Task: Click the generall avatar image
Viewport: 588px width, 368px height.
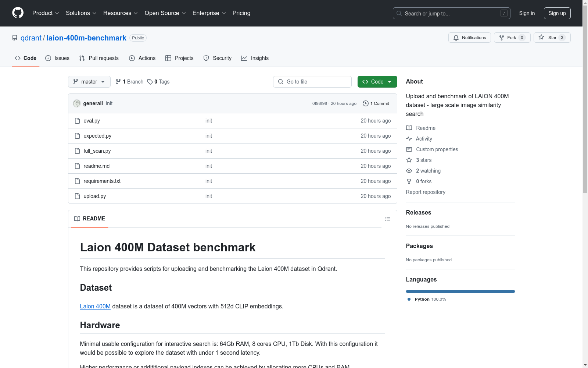Action: pyautogui.click(x=76, y=103)
